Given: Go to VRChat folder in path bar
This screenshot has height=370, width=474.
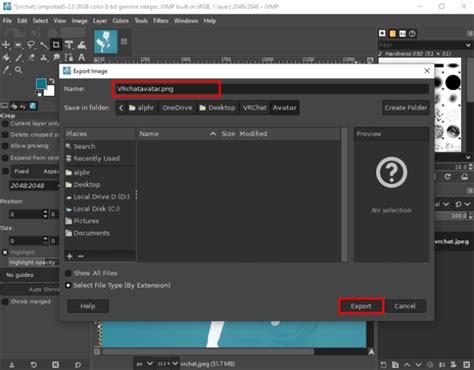Looking at the screenshot, I should 255,108.
